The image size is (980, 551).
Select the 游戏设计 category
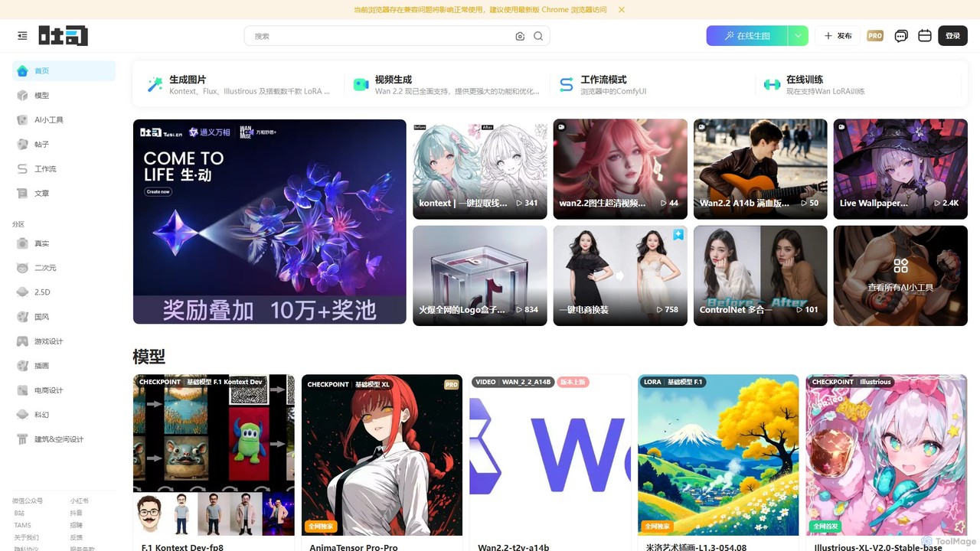coord(64,341)
